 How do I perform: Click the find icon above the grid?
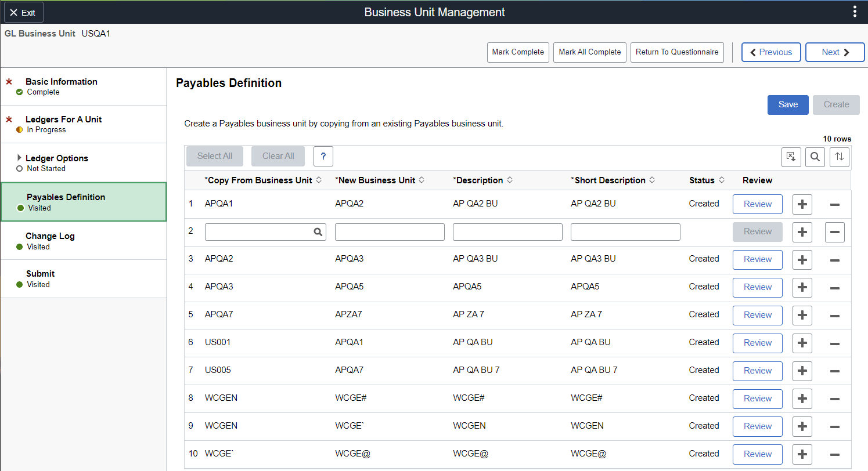click(x=815, y=157)
